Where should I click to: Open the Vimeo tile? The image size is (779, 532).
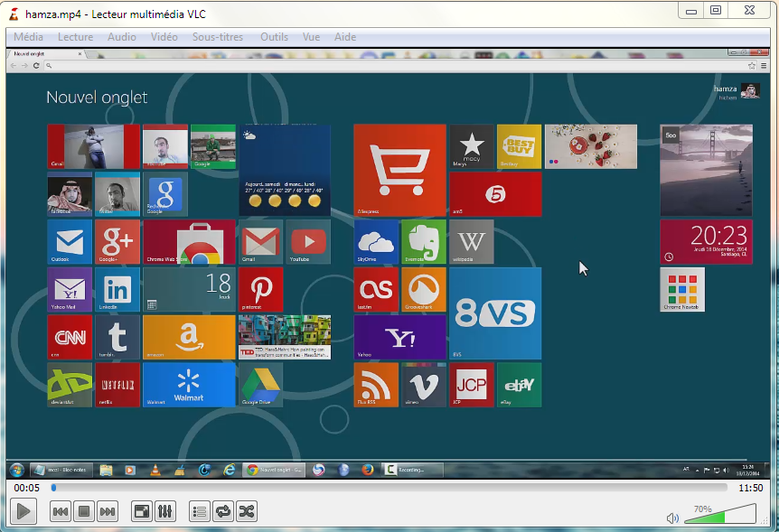[424, 385]
